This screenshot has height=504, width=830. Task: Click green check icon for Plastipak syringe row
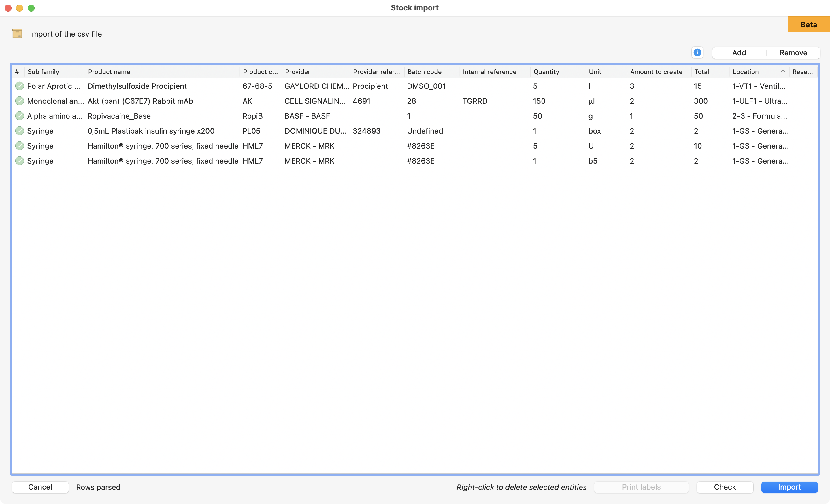tap(20, 131)
